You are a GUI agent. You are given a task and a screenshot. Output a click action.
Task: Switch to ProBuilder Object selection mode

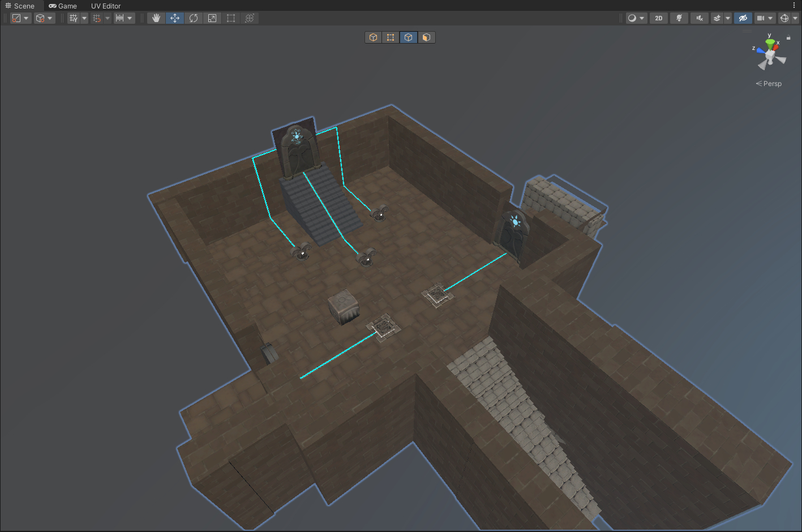(x=373, y=37)
